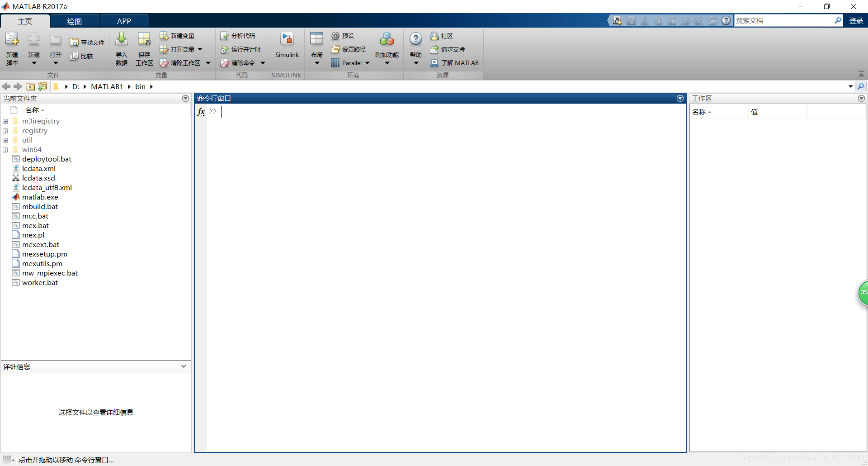Open the 打开 (Open file) folder icon

coord(56,40)
